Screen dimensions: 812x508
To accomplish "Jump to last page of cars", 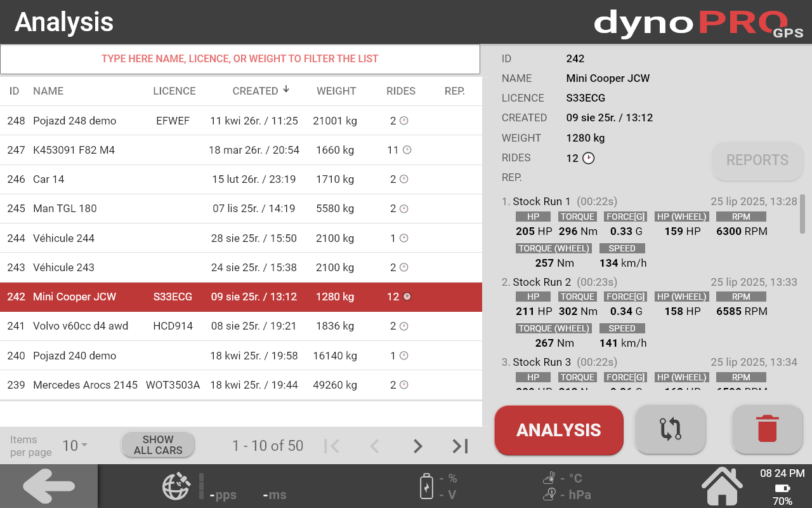I will click(460, 446).
